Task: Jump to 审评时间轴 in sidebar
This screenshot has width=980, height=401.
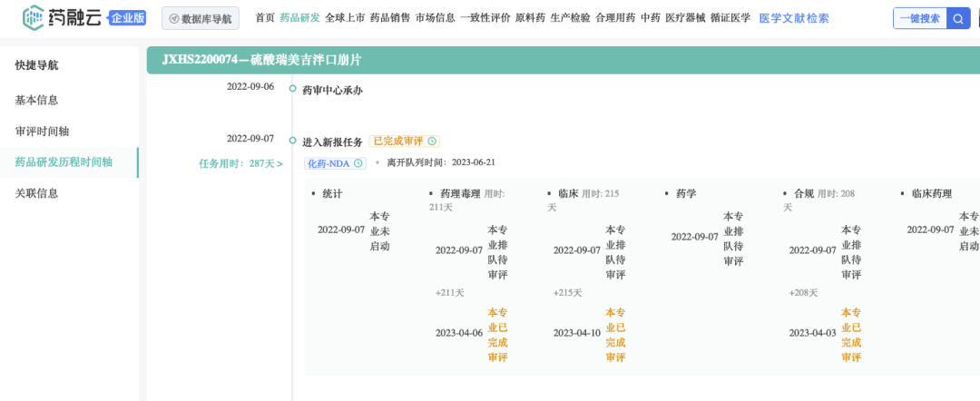Action: [42, 132]
